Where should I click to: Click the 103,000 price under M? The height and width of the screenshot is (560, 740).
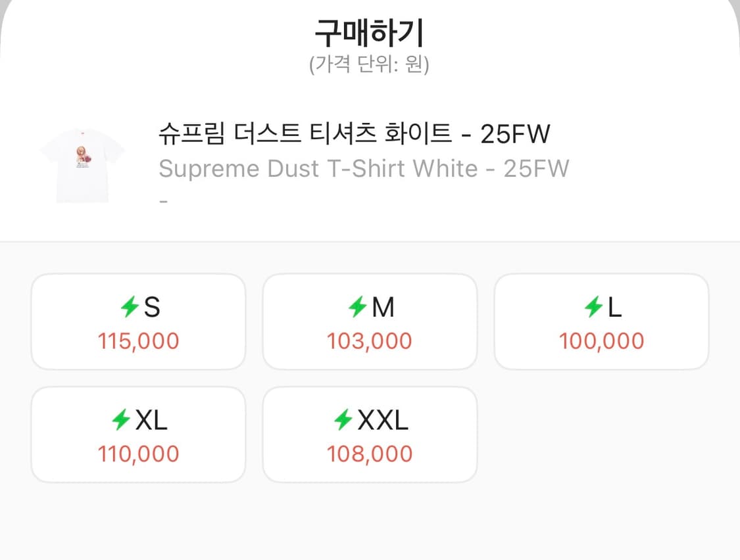click(370, 340)
